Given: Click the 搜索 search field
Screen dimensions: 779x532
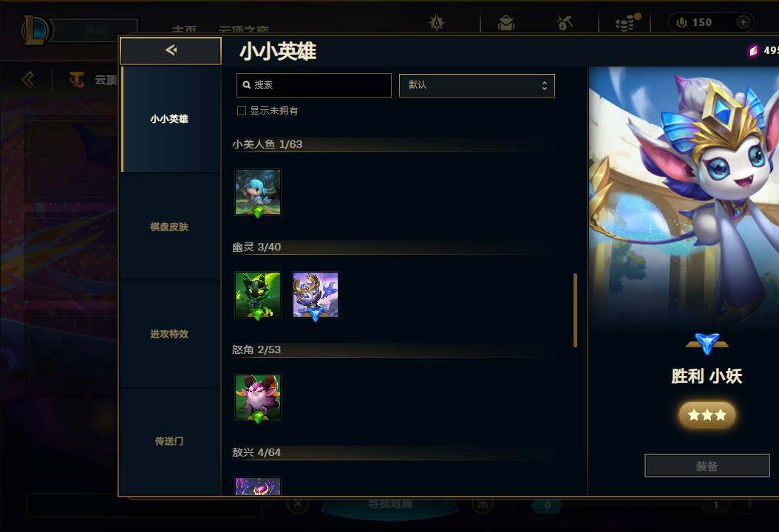Looking at the screenshot, I should coord(314,85).
